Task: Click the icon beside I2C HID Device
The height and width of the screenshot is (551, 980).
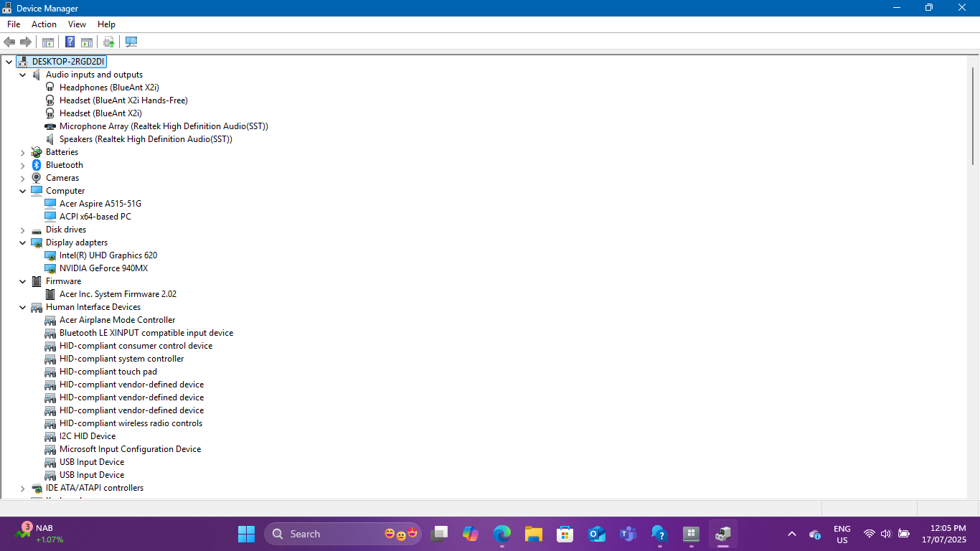Action: [x=50, y=436]
